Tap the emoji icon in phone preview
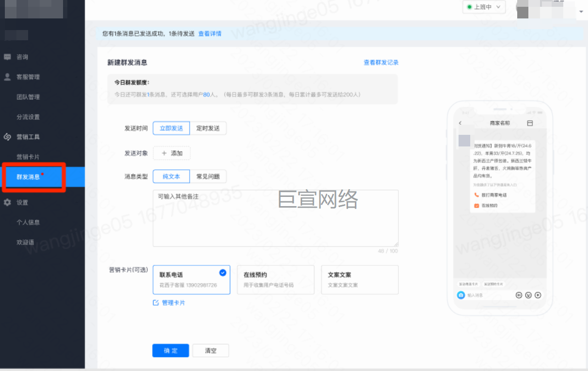The width and height of the screenshot is (588, 371). point(528,295)
